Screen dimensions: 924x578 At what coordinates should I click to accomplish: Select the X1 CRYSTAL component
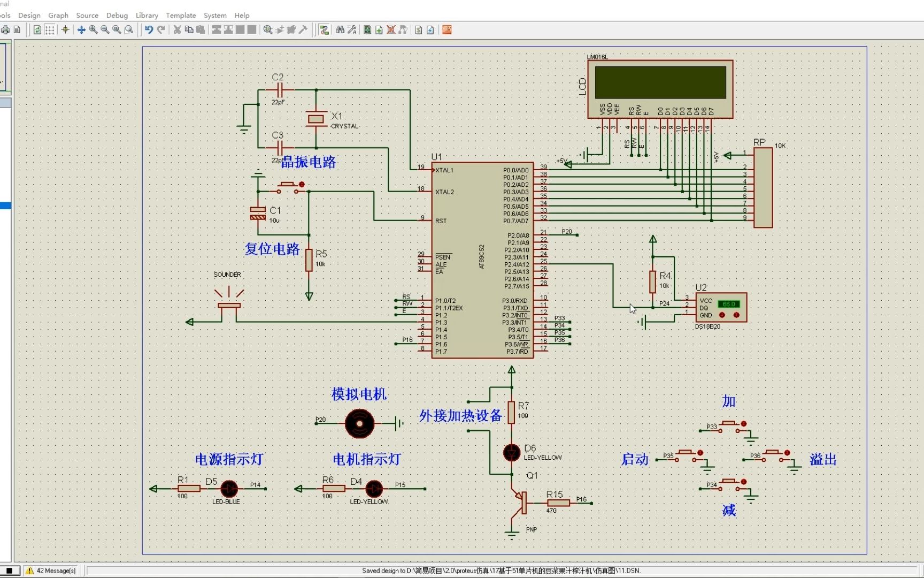316,119
